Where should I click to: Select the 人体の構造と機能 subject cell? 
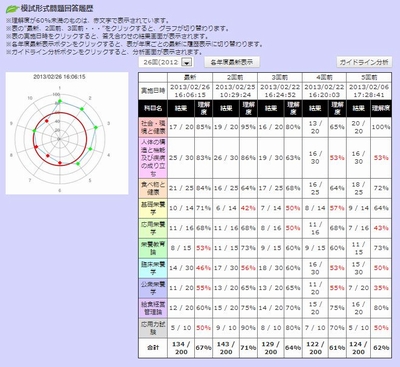point(153,158)
